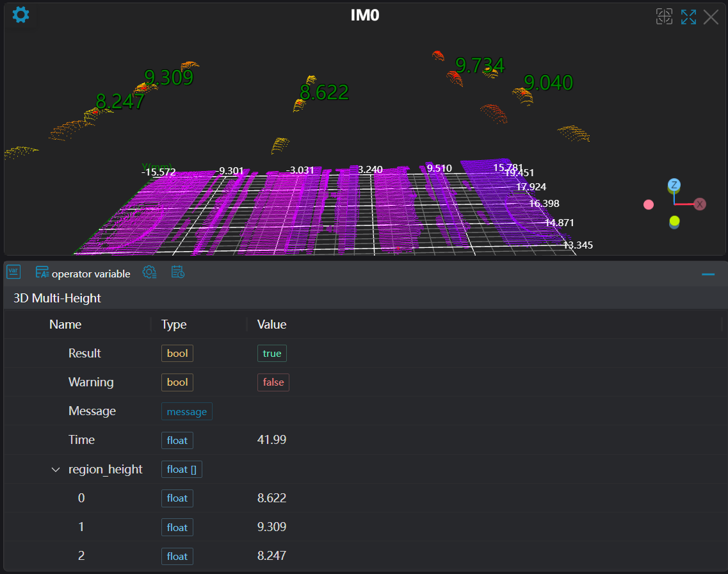Screen dimensions: 728x574
Task: Click the pink negative X axis dot
Action: (649, 204)
